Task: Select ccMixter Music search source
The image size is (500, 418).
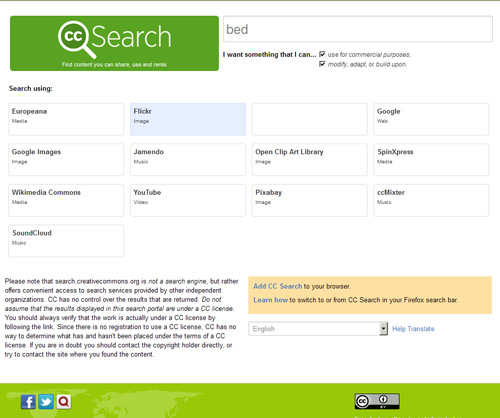Action: (x=431, y=200)
